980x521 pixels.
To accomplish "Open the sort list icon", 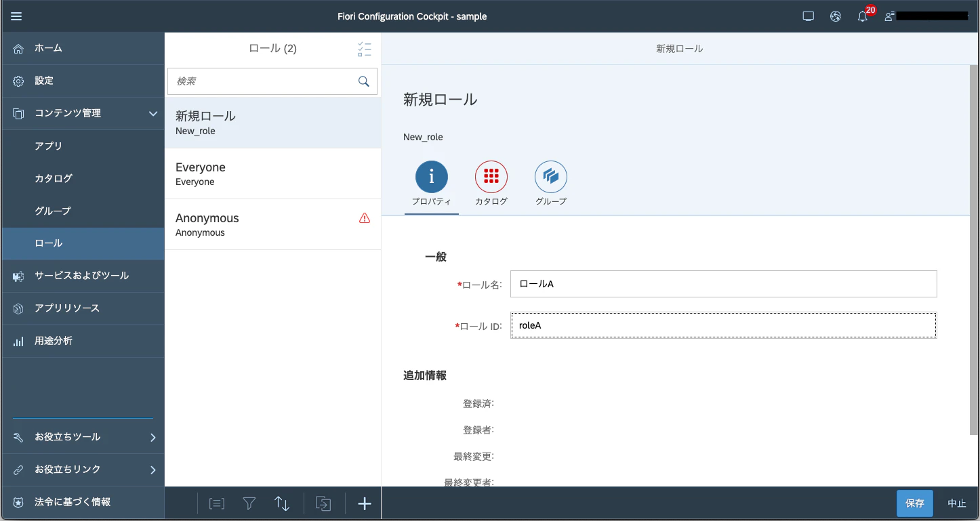I will coord(282,503).
